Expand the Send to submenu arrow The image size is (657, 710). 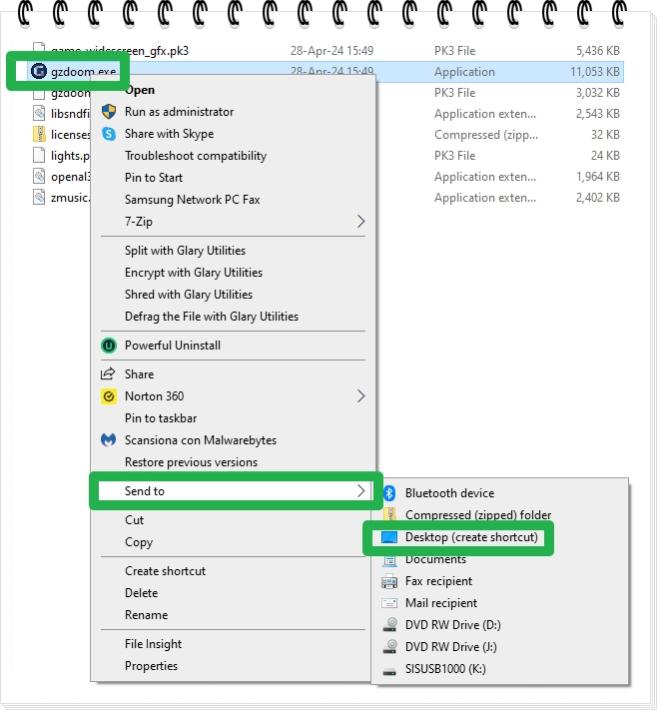(361, 491)
